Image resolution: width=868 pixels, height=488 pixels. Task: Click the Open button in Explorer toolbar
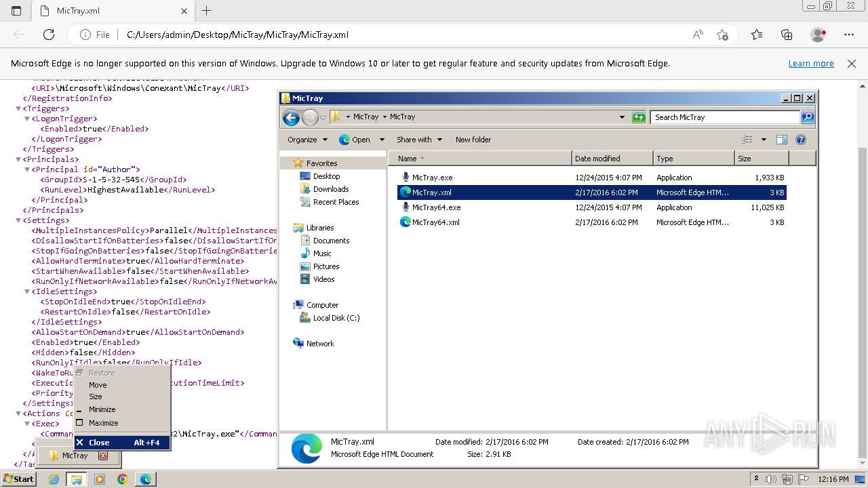[x=355, y=140]
